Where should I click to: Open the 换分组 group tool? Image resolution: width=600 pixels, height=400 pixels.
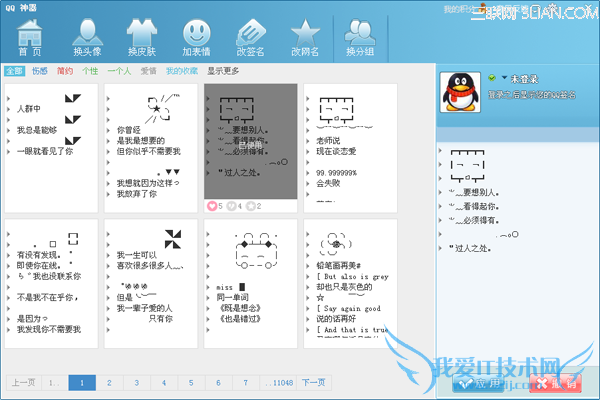360,38
